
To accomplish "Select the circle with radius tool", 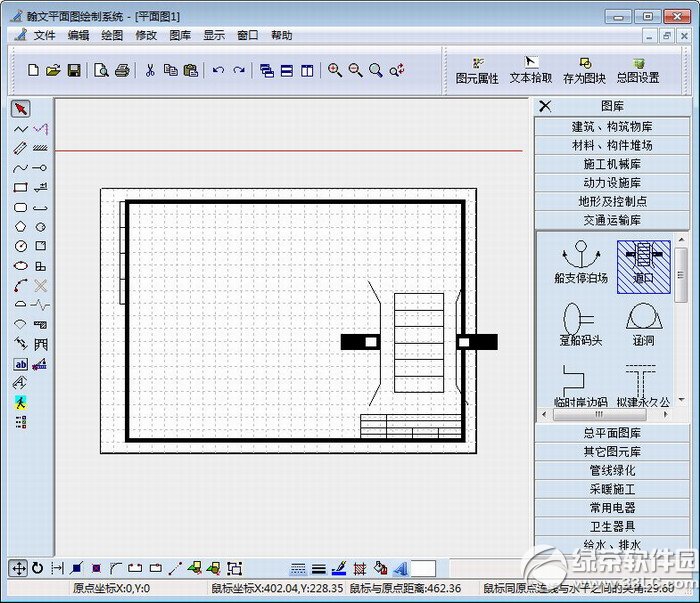I will click(21, 246).
